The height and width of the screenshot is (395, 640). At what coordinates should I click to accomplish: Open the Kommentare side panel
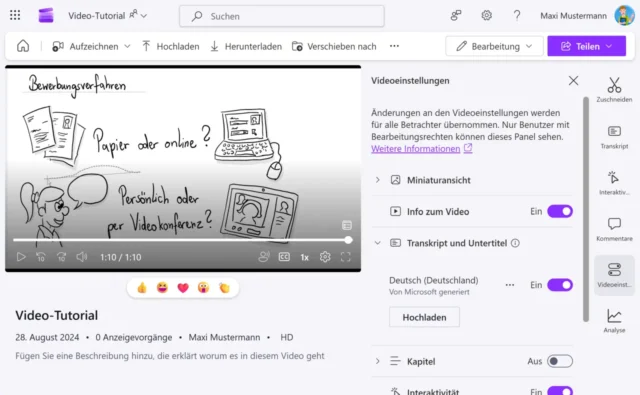(x=614, y=229)
